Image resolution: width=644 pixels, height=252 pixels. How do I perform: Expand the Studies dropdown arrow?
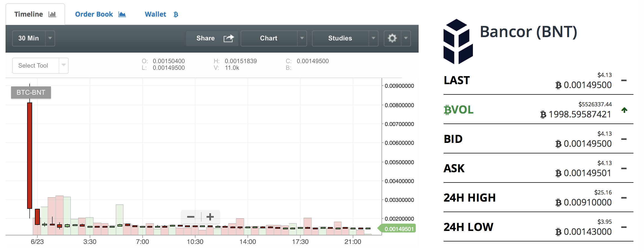(x=373, y=38)
